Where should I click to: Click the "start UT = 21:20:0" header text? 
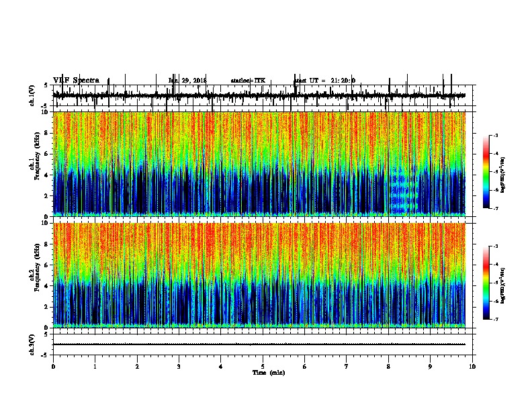click(324, 81)
